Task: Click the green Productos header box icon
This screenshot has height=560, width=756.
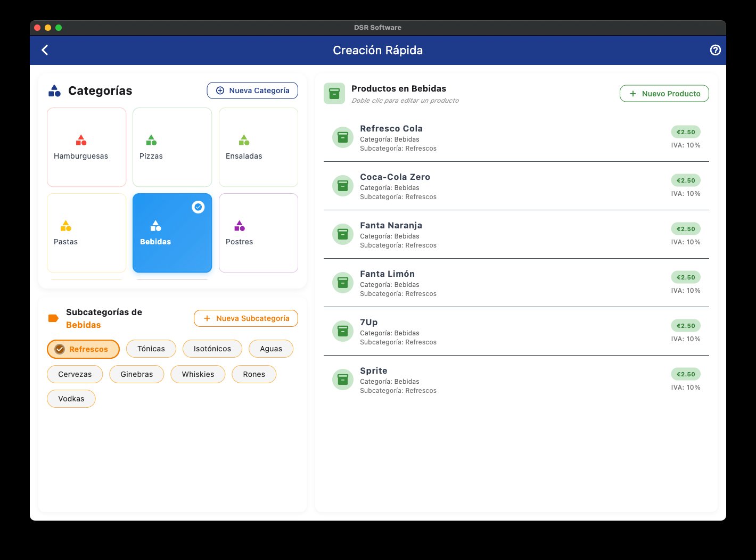Action: click(334, 94)
